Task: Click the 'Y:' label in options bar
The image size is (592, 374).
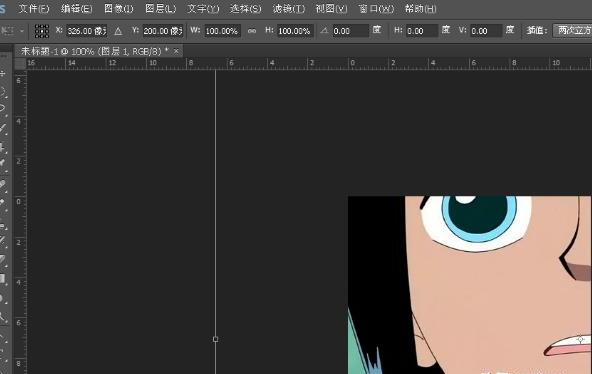Action: tap(135, 30)
